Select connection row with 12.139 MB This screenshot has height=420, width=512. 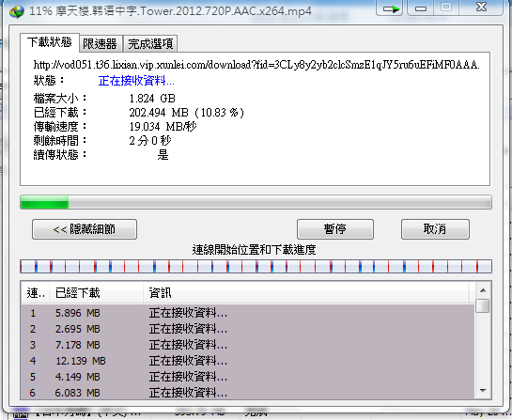[x=248, y=361]
